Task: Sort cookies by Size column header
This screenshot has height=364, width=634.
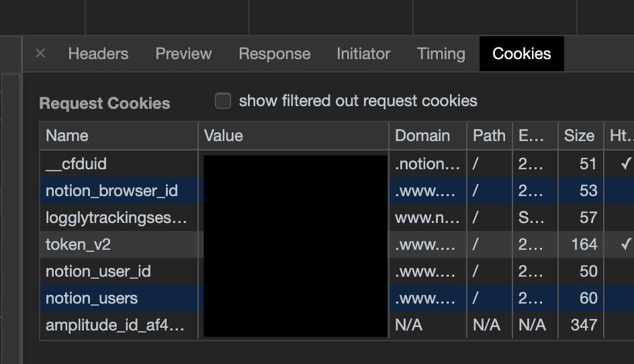Action: 581,136
